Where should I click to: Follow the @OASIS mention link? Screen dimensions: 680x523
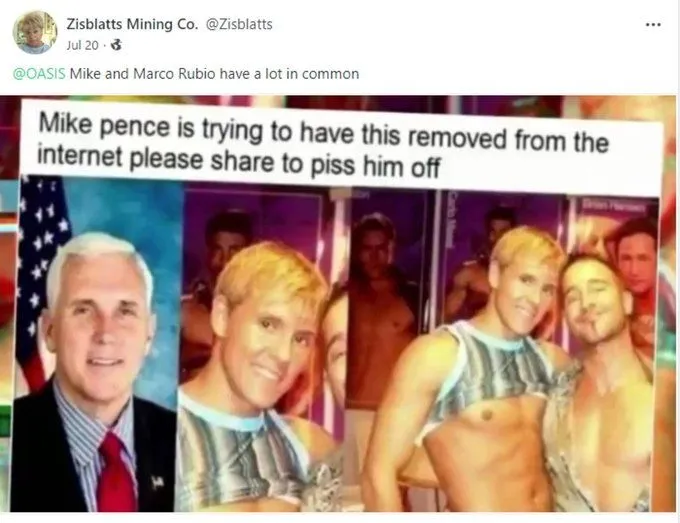(39, 74)
